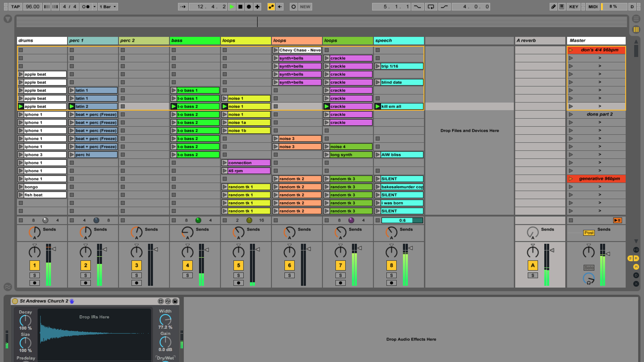Mute track 5 using activator button
This screenshot has height=362, width=644.
(x=239, y=265)
